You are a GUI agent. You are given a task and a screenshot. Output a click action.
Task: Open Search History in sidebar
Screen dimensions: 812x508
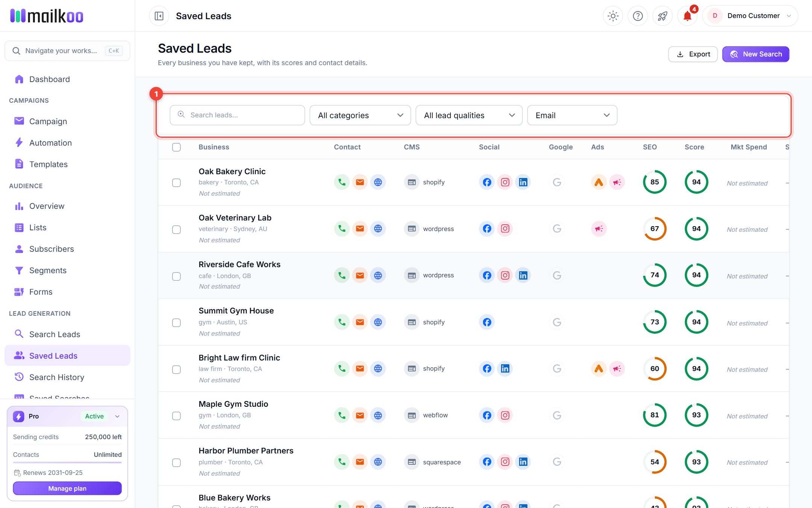click(68, 377)
